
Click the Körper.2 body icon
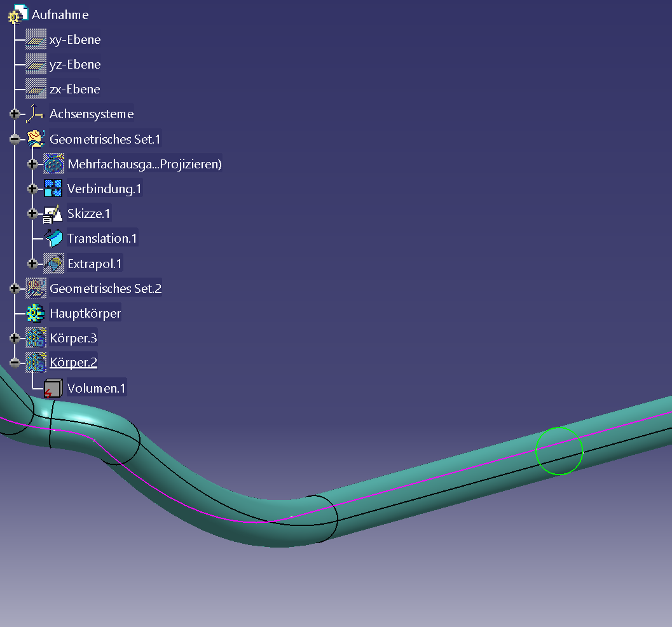(36, 362)
